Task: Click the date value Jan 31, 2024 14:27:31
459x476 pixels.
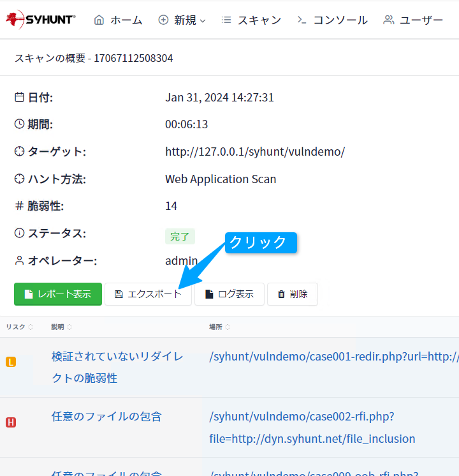Action: (x=219, y=98)
